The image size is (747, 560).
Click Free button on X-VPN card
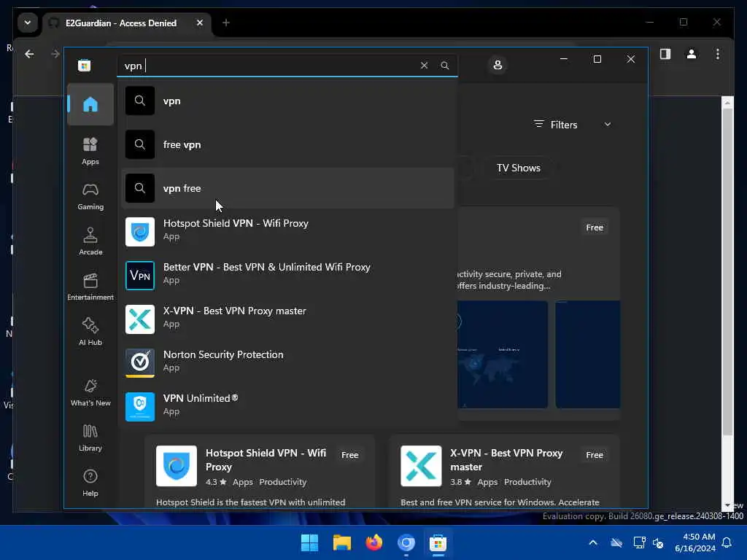point(594,455)
